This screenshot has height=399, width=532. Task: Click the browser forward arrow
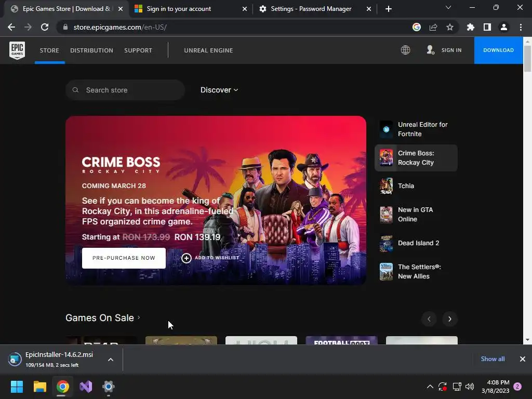point(28,27)
